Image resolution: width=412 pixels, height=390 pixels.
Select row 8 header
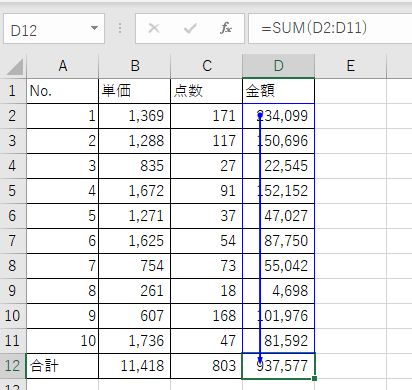point(13,266)
